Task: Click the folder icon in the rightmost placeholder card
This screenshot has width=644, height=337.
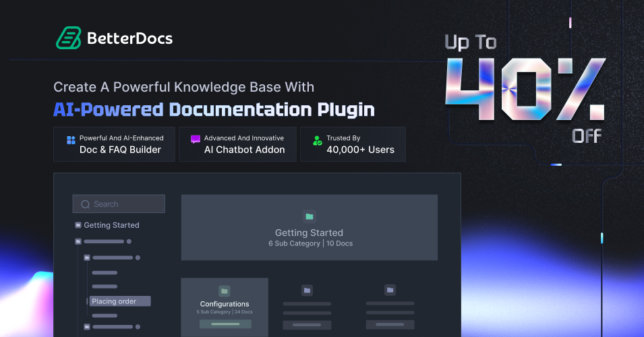Action: (390, 290)
